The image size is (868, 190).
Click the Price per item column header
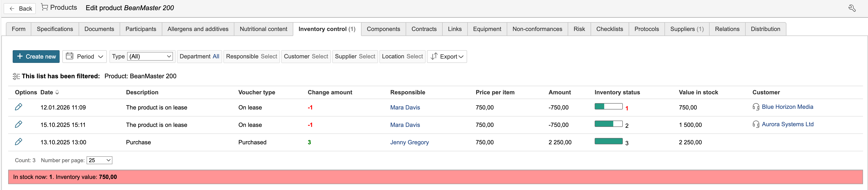495,93
